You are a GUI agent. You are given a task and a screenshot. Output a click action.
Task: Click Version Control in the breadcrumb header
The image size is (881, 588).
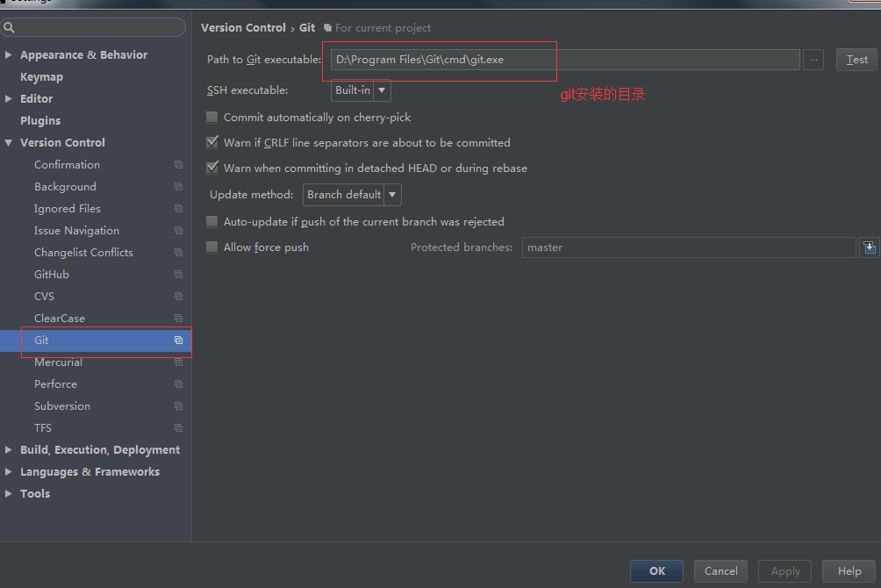[x=243, y=27]
